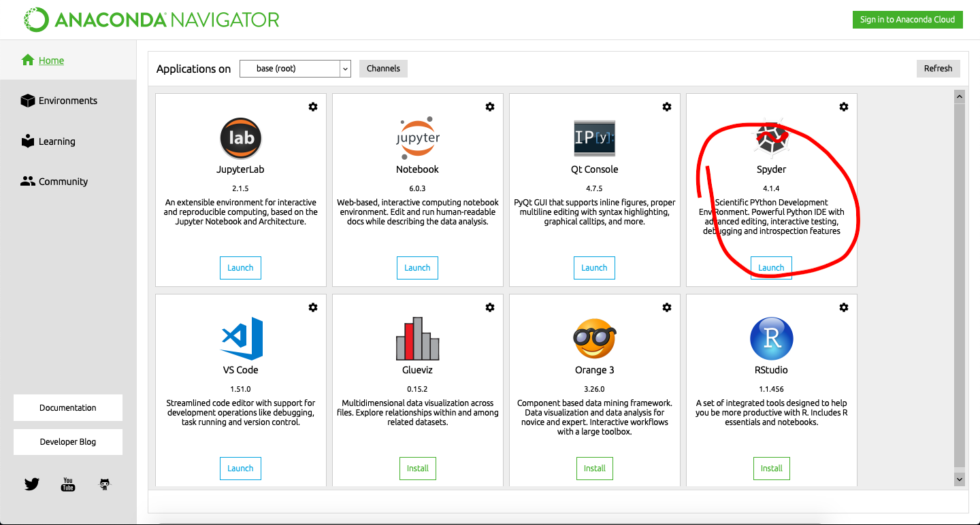Click the Qt Console version 4.7.5
Viewport: 980px width, 525px height.
click(594, 188)
